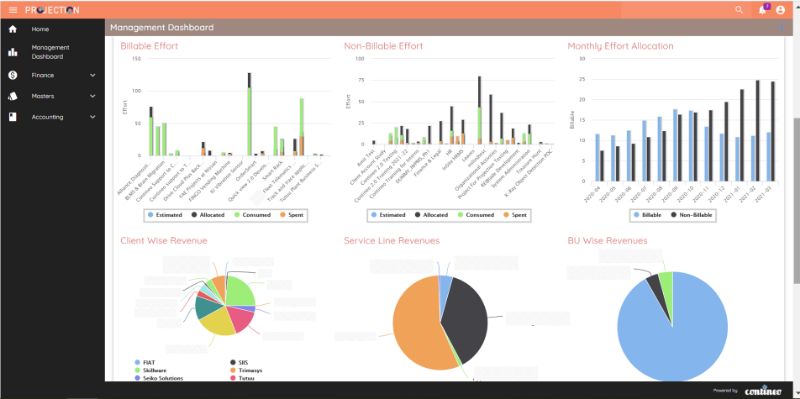Expand the Finance submenu chevron
This screenshot has width=800, height=399.
coord(92,75)
